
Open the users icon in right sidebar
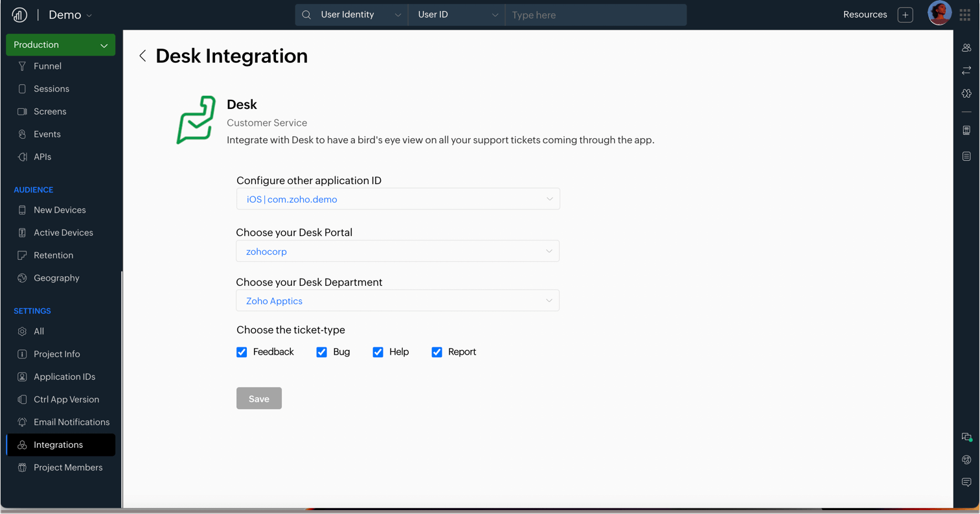click(x=966, y=48)
